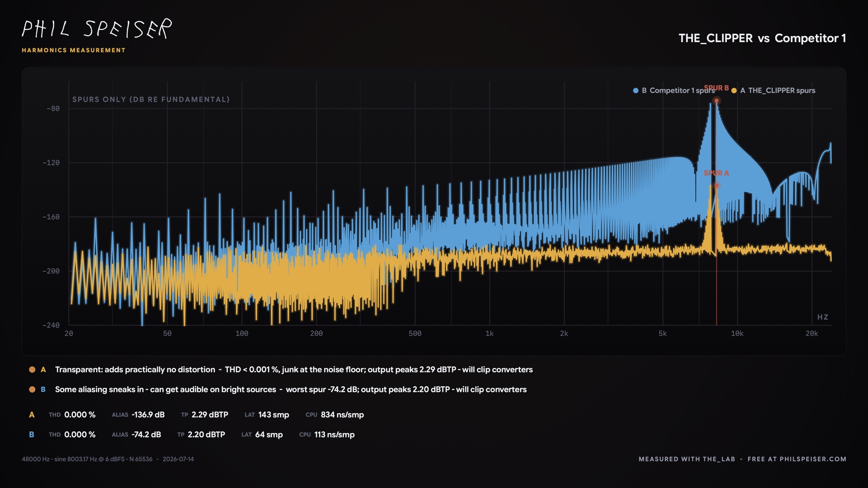Click the 50 Hz x-axis label
This screenshot has width=868, height=488.
167,333
